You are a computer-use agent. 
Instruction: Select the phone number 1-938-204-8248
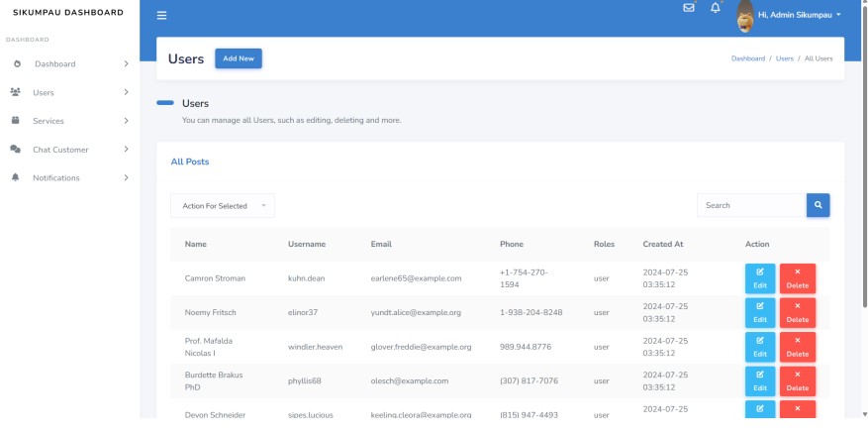[530, 313]
